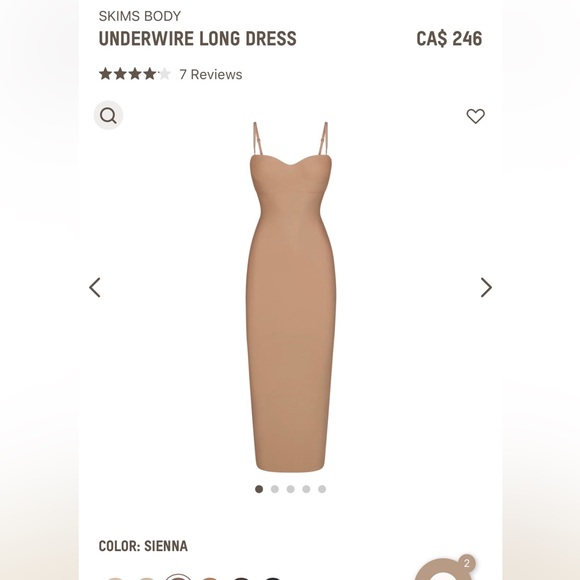Open the 7 Reviews link
The image size is (580, 580).
(211, 74)
